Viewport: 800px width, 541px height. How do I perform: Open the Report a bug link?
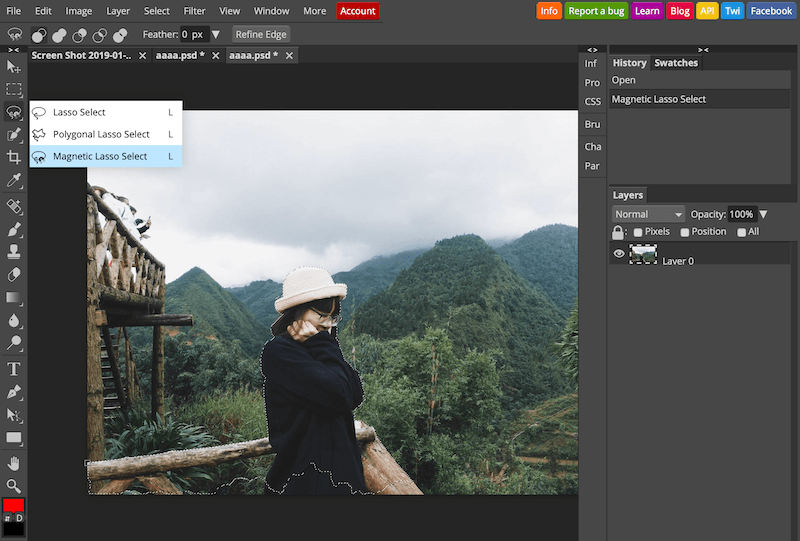click(x=596, y=11)
